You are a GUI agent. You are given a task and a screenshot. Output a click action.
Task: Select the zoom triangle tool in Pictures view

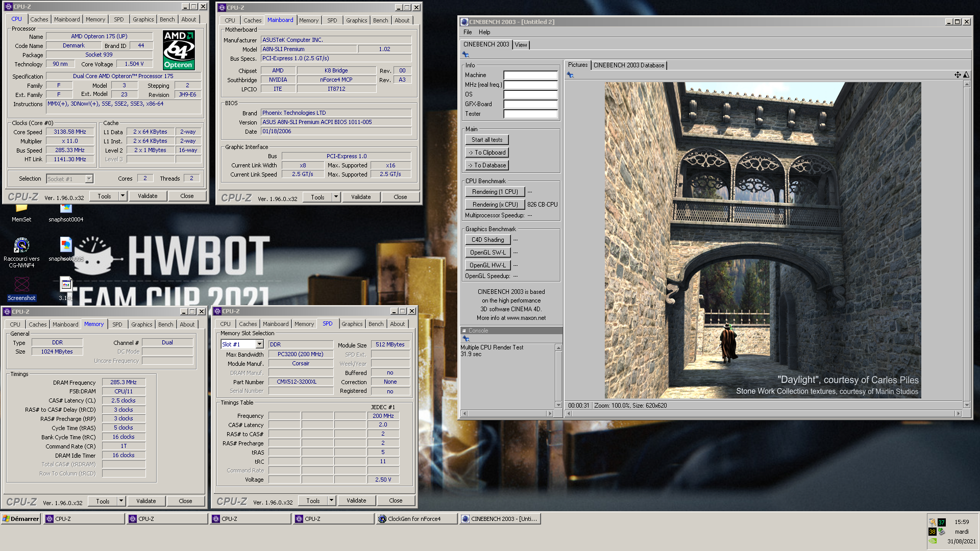[x=966, y=75]
